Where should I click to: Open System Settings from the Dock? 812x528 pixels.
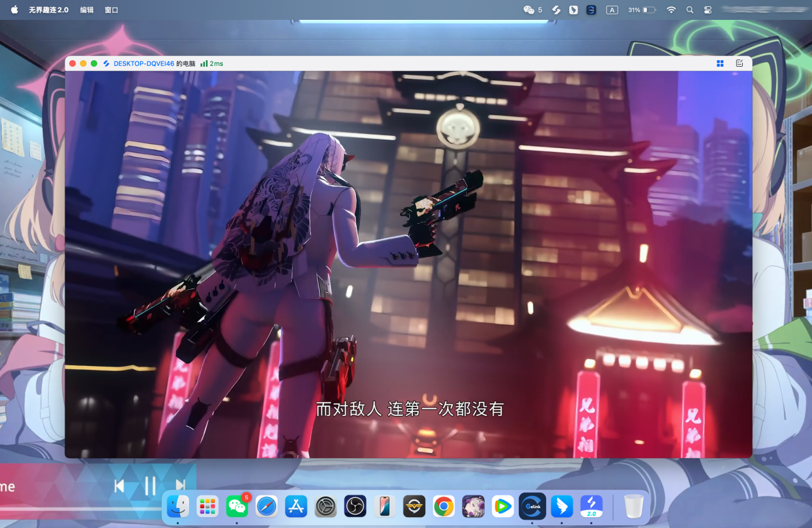click(x=325, y=506)
